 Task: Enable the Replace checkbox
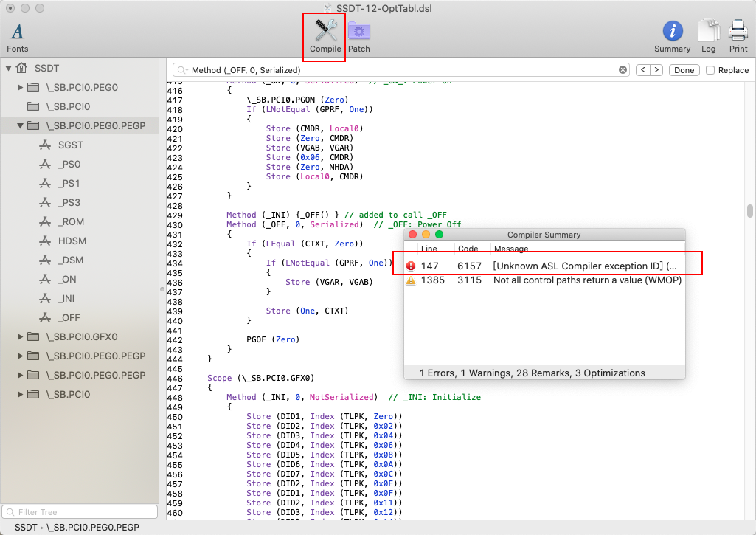pos(710,70)
